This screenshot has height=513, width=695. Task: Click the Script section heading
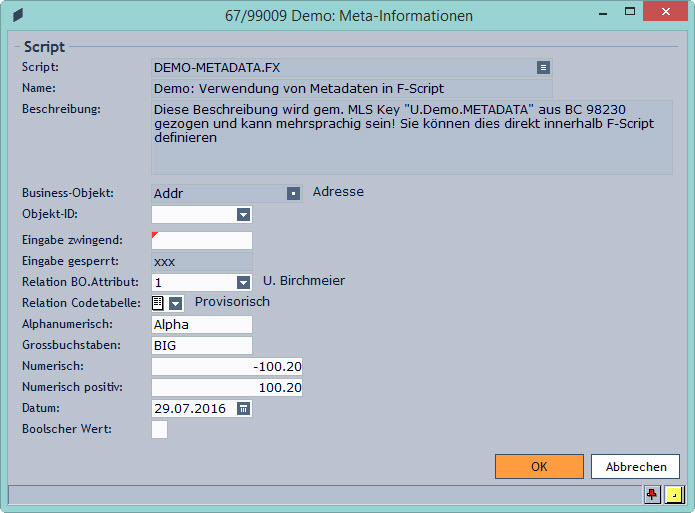(44, 47)
